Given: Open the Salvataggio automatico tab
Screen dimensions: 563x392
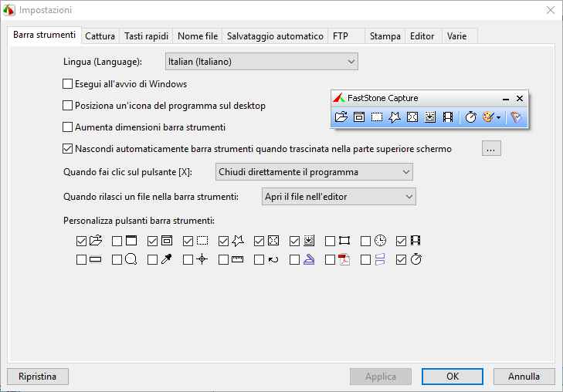Looking at the screenshot, I should tap(275, 36).
